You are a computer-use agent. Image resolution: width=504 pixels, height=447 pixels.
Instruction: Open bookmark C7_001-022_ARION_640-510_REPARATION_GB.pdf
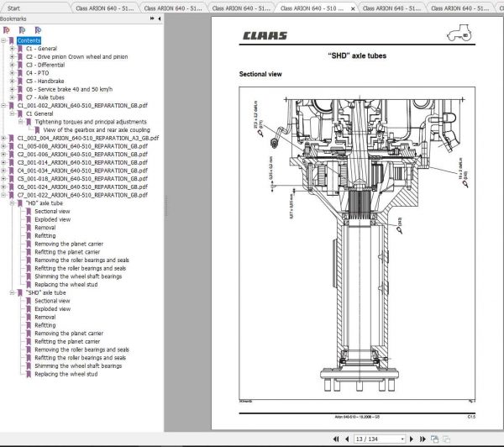click(x=82, y=195)
